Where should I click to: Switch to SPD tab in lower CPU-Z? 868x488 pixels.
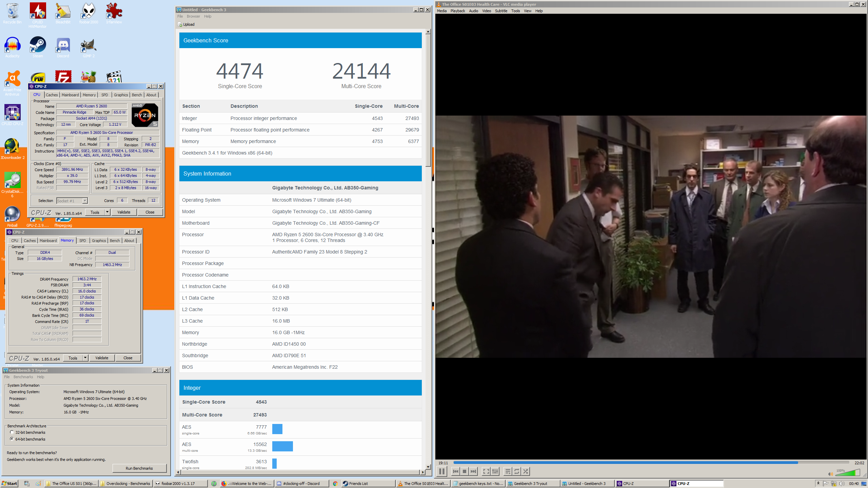(x=83, y=241)
